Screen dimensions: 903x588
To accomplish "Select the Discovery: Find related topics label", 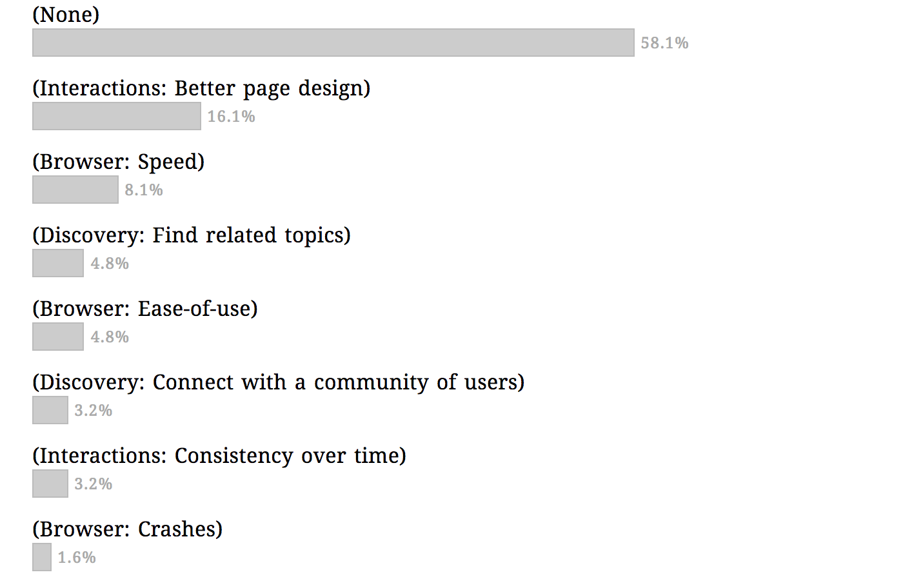I will point(192,235).
